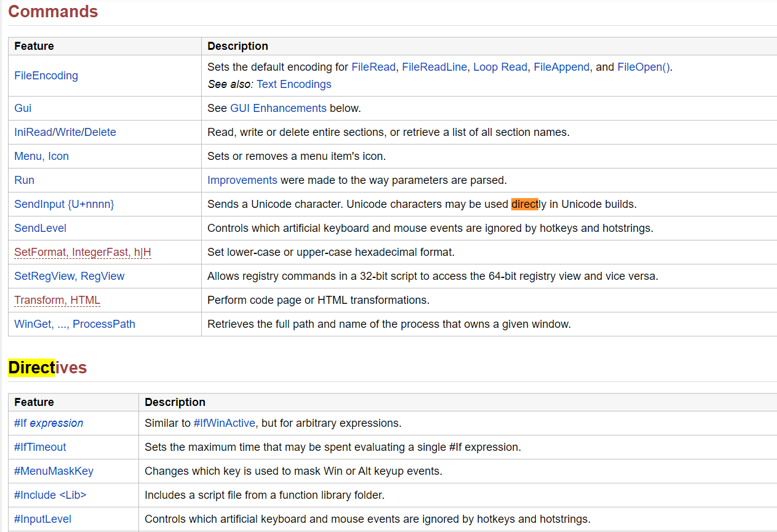The image size is (777, 532).
Task: Open the IniRead/Write/Delete feature link
Action: tap(65, 132)
